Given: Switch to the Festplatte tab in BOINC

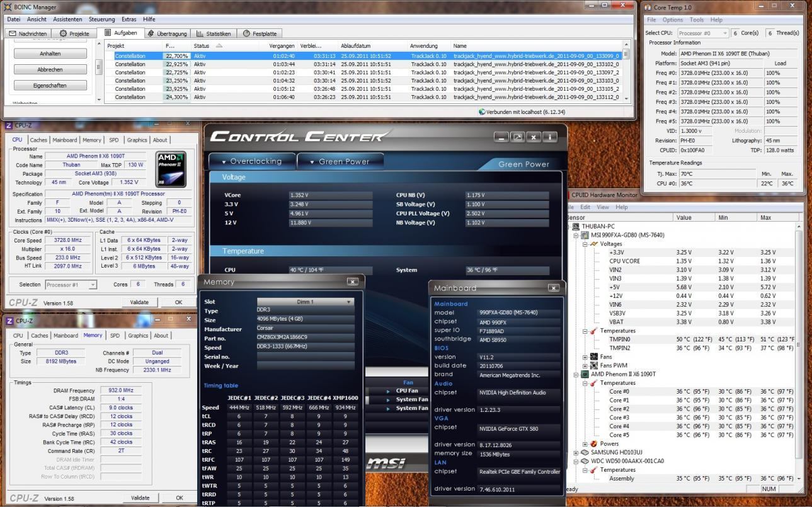Looking at the screenshot, I should [x=260, y=33].
